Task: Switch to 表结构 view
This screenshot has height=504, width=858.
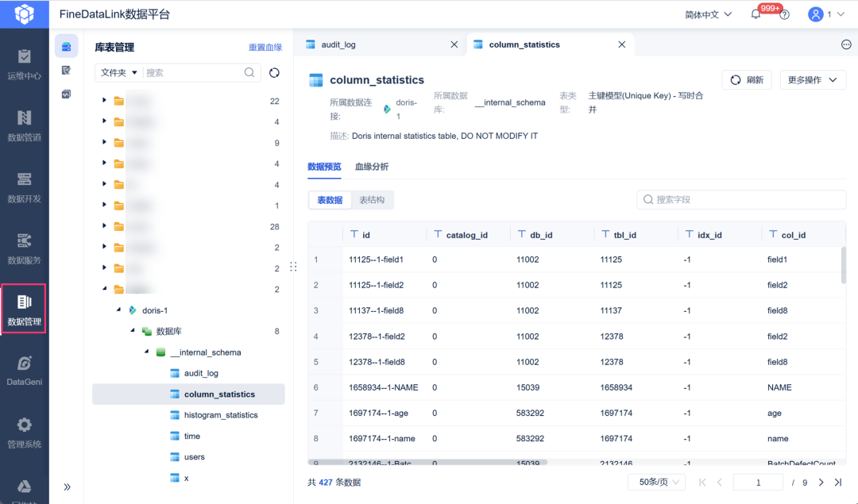Action: pos(372,200)
